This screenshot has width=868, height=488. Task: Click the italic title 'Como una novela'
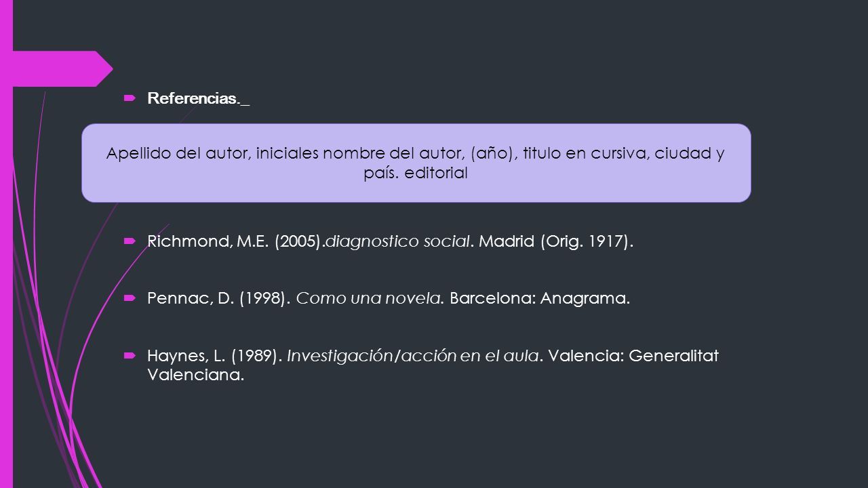(x=369, y=299)
